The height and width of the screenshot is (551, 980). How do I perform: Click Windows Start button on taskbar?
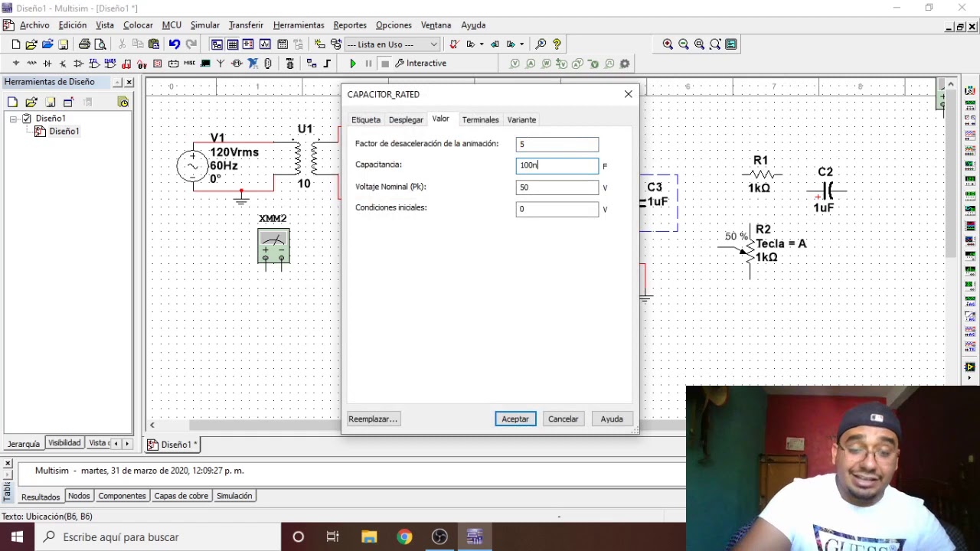[17, 537]
